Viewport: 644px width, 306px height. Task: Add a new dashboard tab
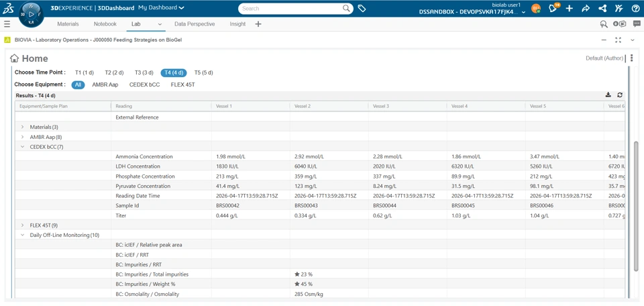[x=258, y=24]
